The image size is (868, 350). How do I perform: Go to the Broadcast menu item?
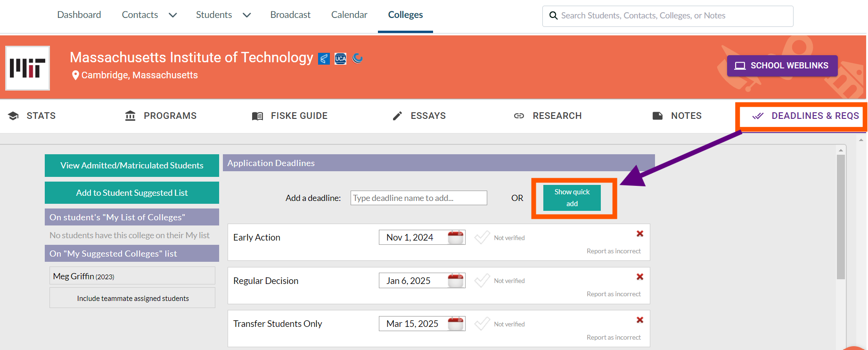coord(290,15)
